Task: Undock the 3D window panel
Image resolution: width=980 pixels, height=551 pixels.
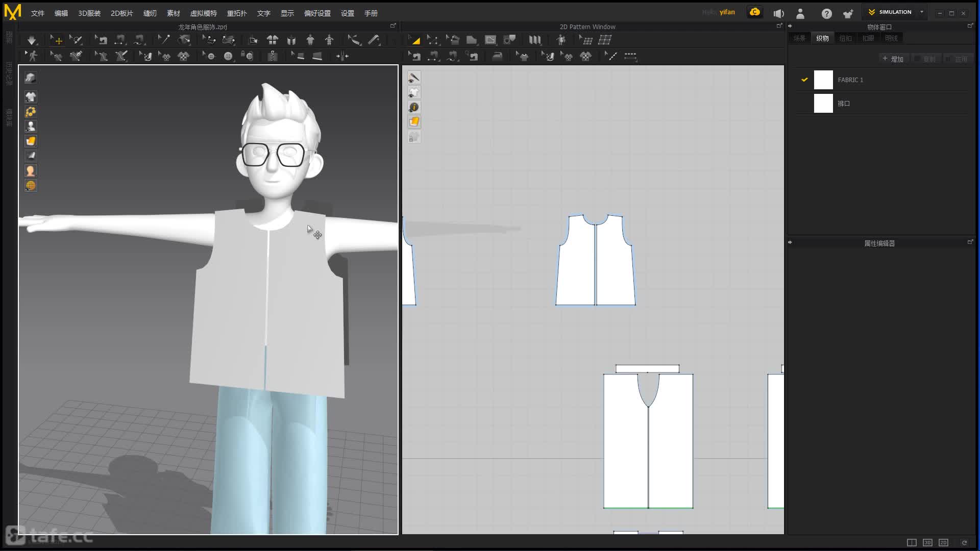Action: tap(393, 26)
